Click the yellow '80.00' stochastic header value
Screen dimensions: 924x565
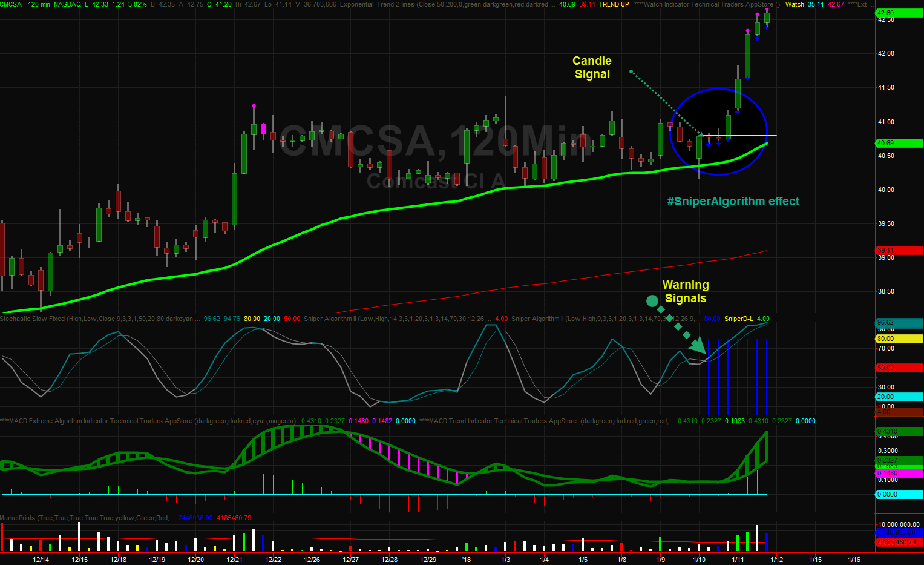point(252,319)
